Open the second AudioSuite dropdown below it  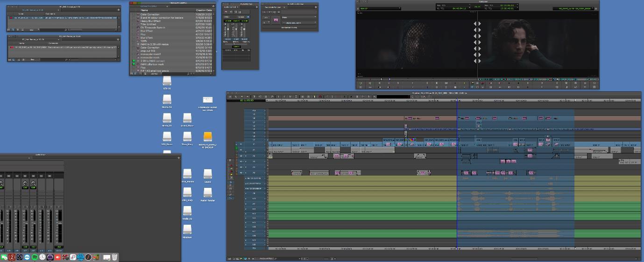(299, 23)
